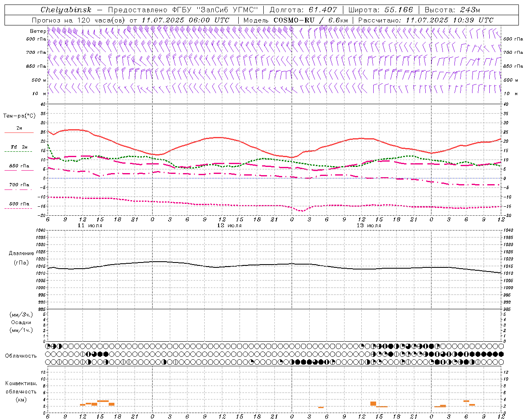Click the Рассчитано: 11.07.2025 10:39 UTC timestamp

coord(426,20)
